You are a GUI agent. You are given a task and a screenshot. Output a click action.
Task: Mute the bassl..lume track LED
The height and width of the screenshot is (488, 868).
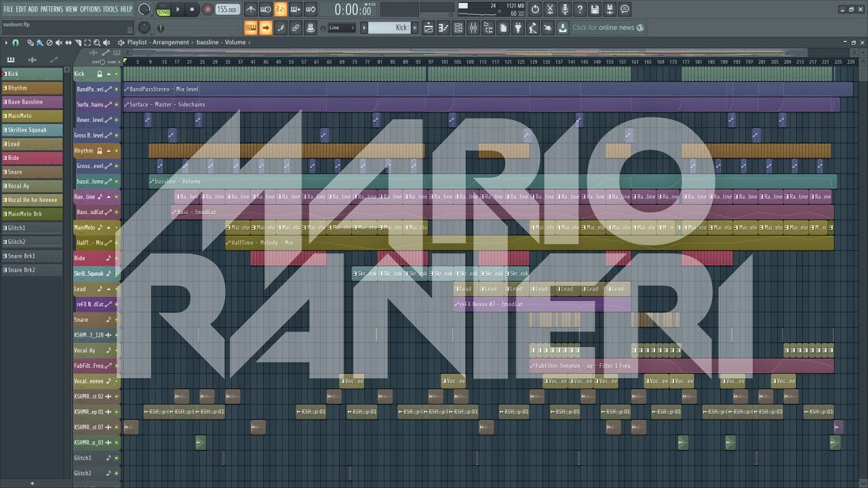click(116, 182)
